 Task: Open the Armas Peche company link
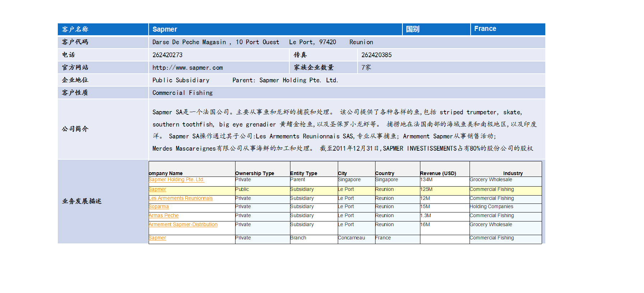pos(164,216)
